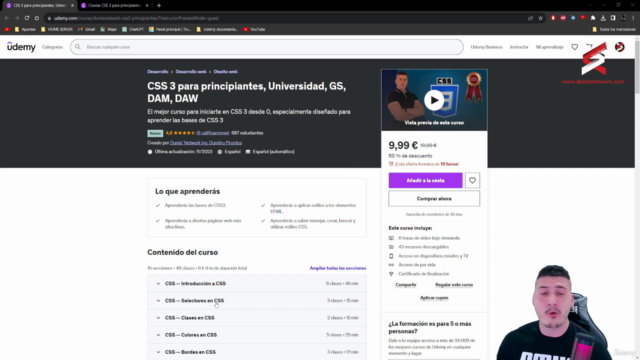Open Todos los marcadores folder
640x360 pixels.
(614, 29)
